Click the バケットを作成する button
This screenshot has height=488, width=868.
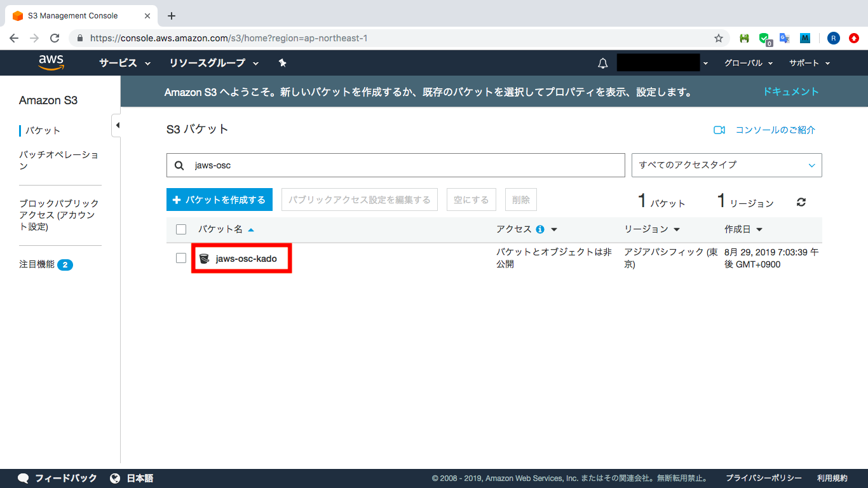[220, 200]
